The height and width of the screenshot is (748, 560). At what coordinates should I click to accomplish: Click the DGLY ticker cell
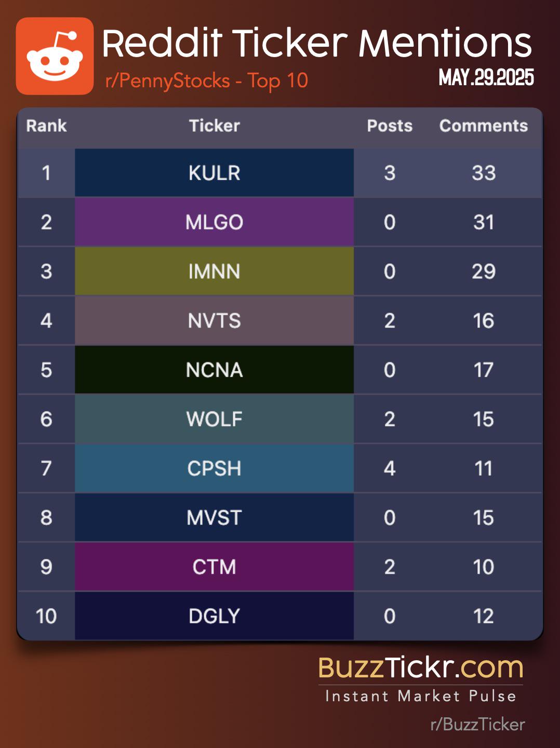point(214,616)
